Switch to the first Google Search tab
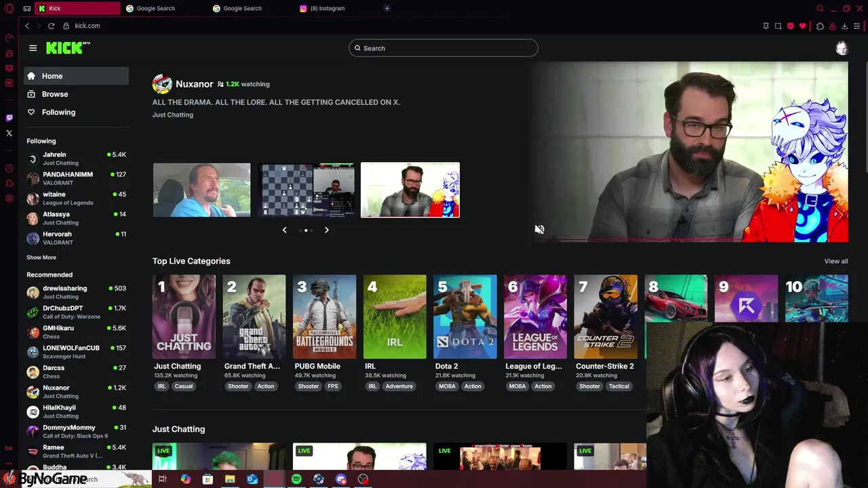The height and width of the screenshot is (488, 868). pyautogui.click(x=164, y=8)
